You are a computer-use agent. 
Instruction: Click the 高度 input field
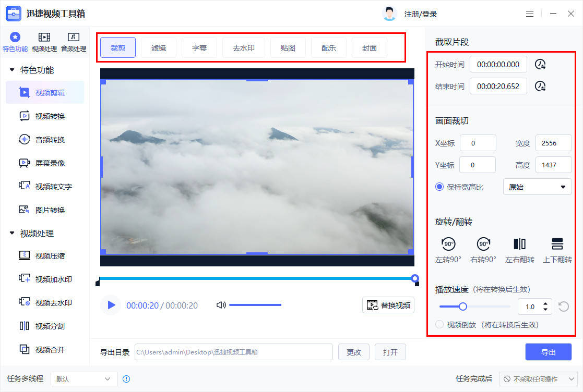click(x=553, y=165)
